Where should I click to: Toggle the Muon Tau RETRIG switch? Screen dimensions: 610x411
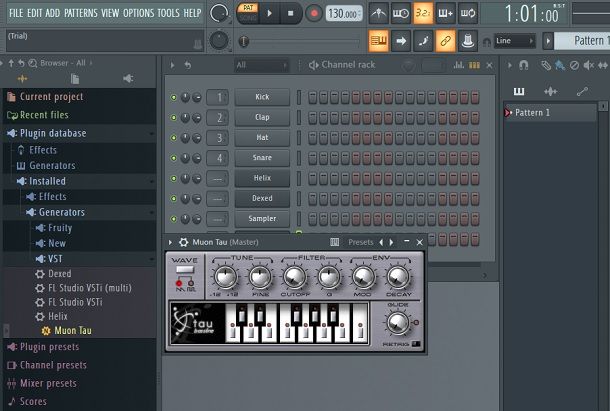pyautogui.click(x=416, y=344)
